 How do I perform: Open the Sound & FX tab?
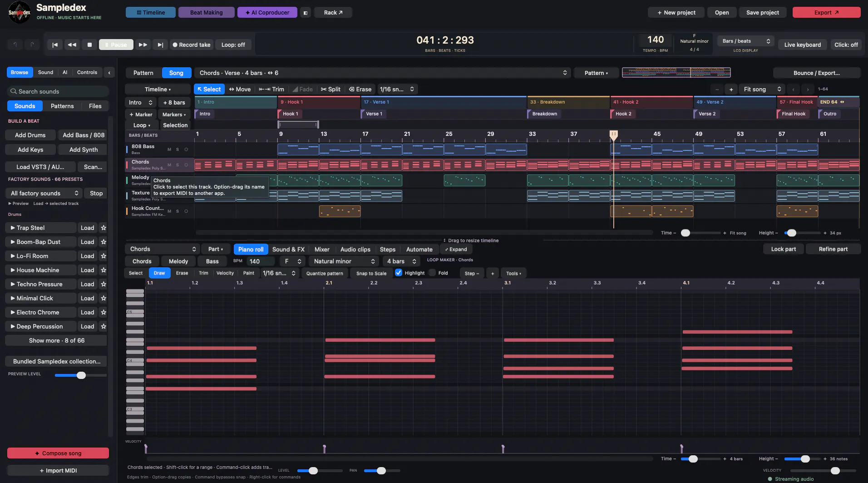(x=288, y=249)
